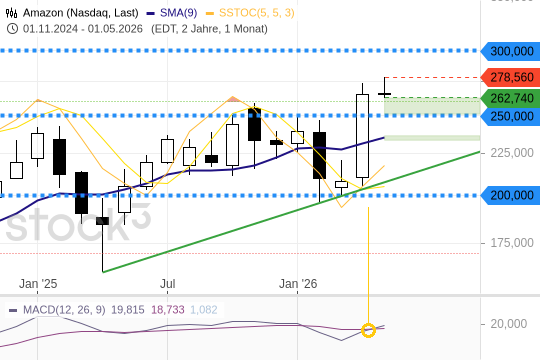Select the green 262,740 price label

(x=511, y=99)
